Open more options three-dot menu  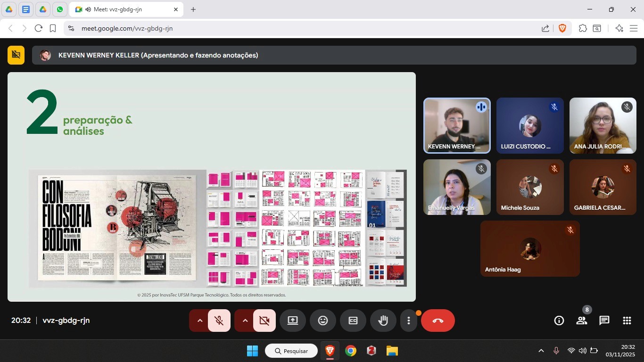(x=409, y=321)
